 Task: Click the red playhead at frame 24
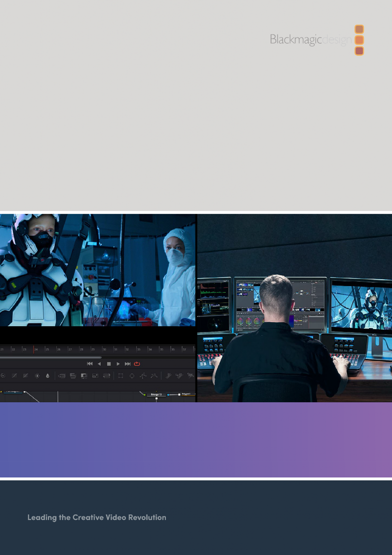34,349
